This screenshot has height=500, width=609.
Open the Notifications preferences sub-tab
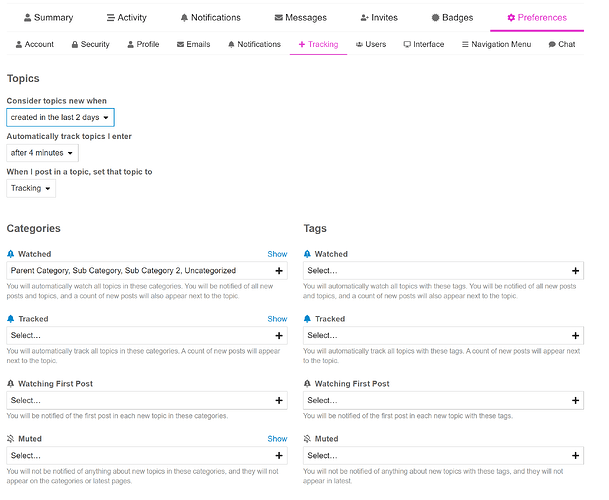click(254, 44)
